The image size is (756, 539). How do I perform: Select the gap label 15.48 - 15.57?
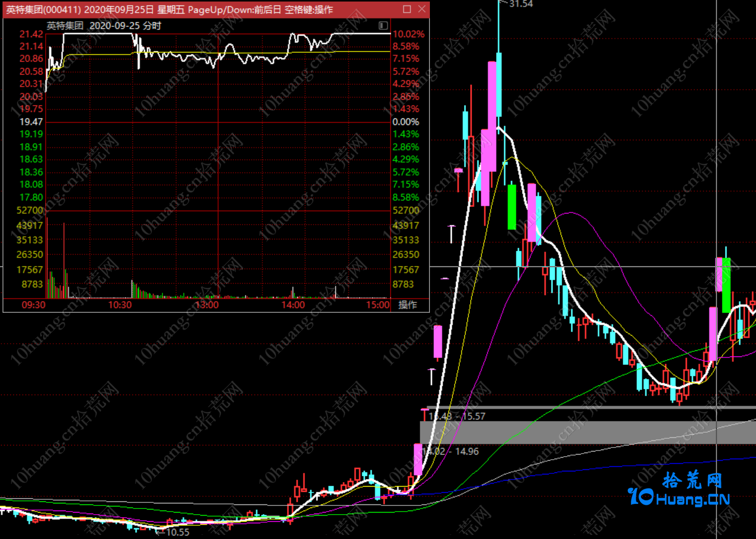(457, 416)
